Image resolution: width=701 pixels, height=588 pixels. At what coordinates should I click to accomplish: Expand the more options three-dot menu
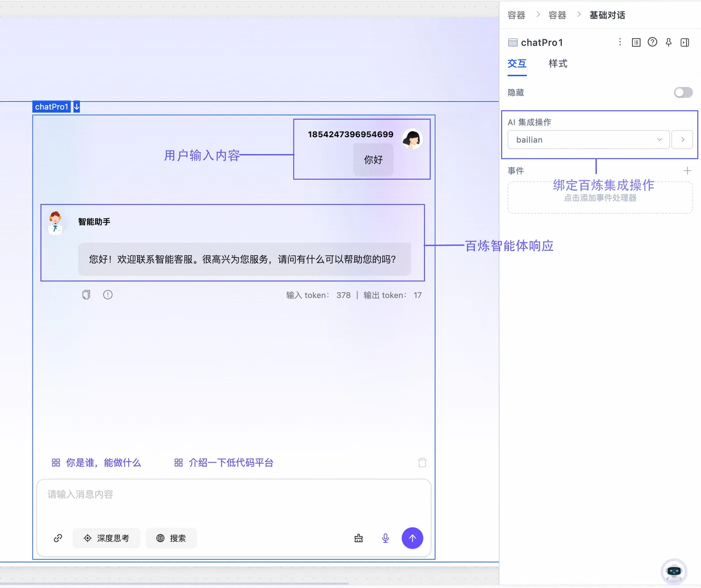pos(620,42)
